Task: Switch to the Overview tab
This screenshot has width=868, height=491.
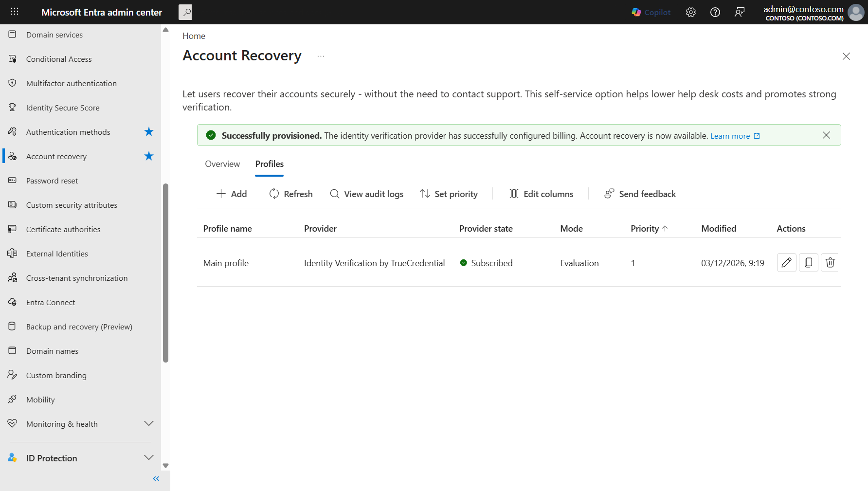Action: coord(222,164)
